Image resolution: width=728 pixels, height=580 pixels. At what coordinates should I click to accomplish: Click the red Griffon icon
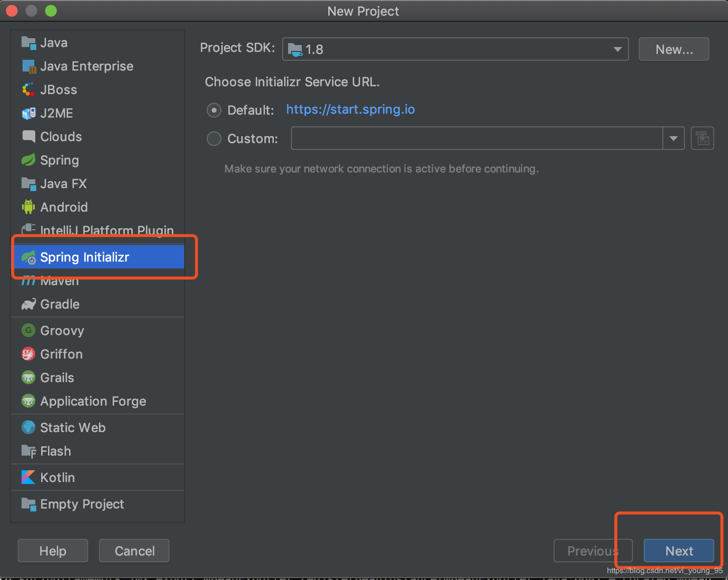tap(28, 354)
